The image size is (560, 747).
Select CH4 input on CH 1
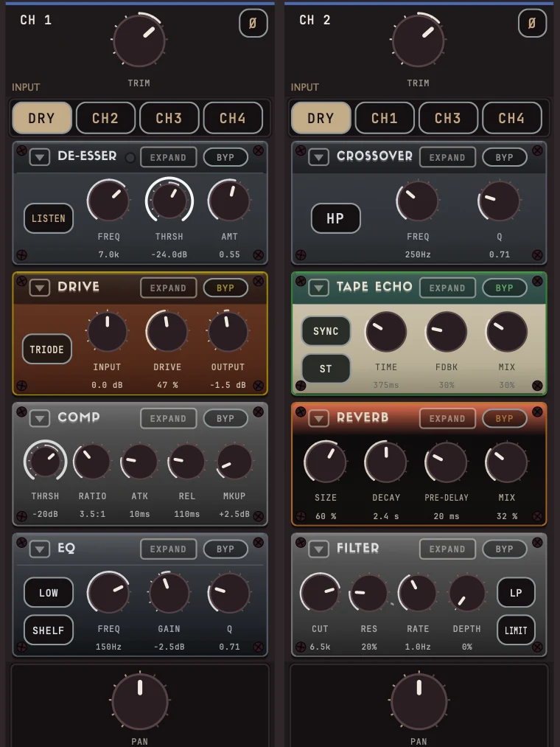(233, 118)
